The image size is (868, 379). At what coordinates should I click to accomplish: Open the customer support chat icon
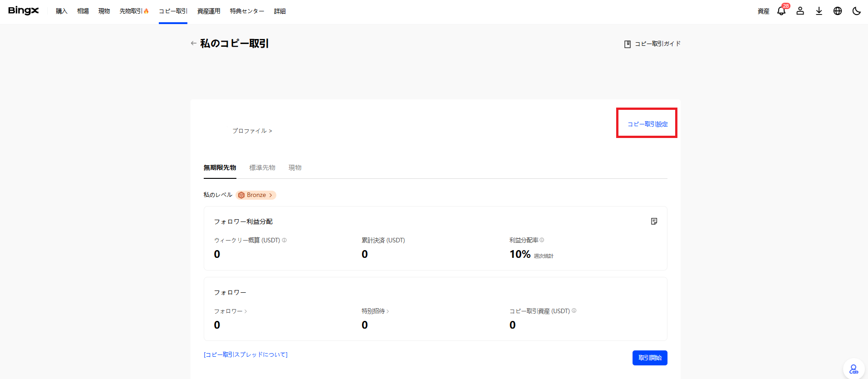853,369
